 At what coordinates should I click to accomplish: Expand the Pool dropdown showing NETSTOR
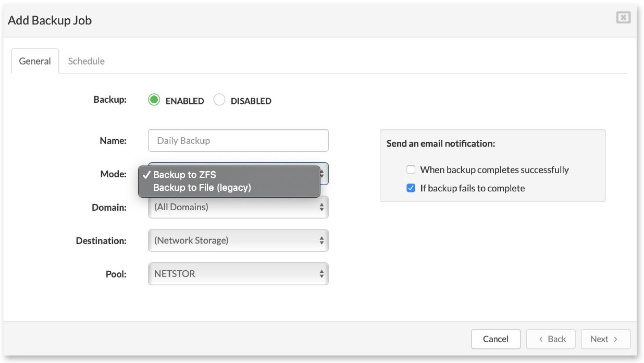click(239, 274)
